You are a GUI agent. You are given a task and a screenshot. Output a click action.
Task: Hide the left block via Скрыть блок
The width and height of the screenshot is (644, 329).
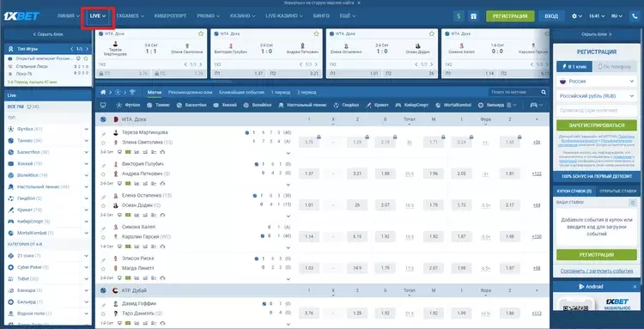[47, 34]
